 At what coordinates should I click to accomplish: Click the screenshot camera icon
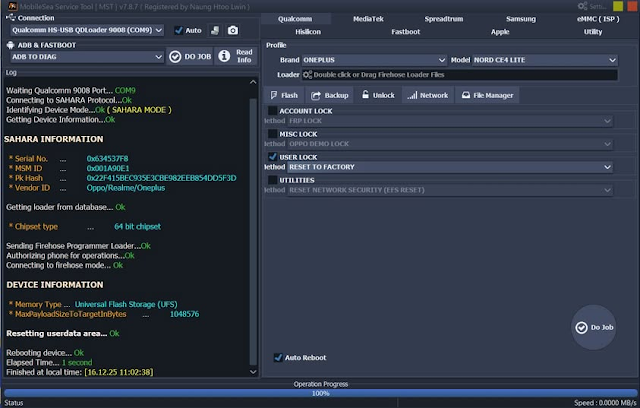point(233,31)
